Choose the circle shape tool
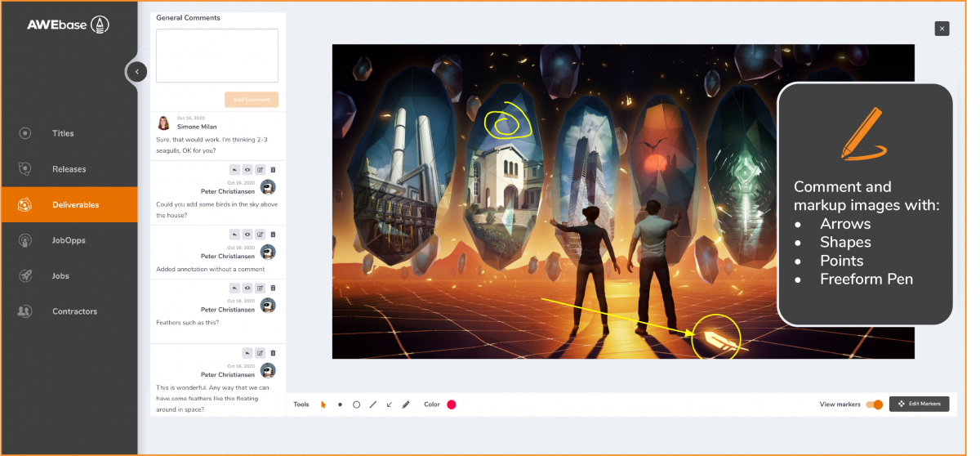This screenshot has height=456, width=980. (356, 405)
